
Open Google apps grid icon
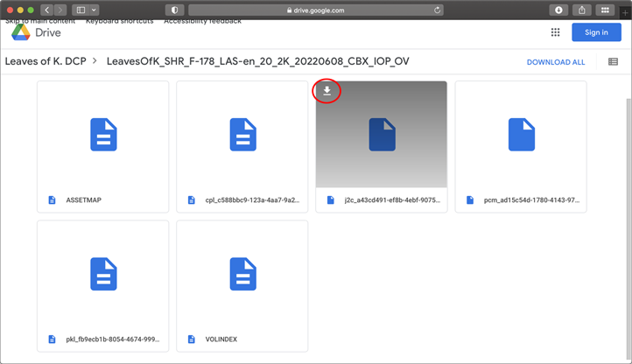click(x=555, y=32)
